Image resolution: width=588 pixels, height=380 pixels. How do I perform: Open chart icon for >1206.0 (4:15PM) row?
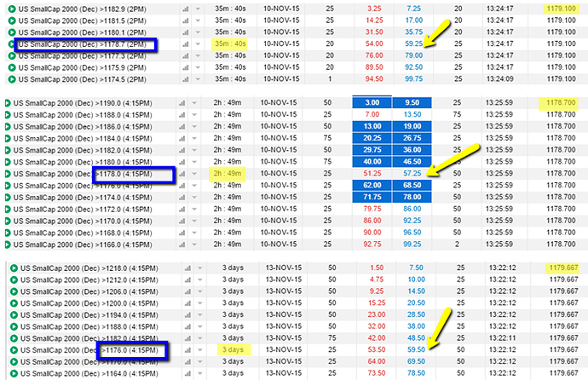(x=187, y=291)
